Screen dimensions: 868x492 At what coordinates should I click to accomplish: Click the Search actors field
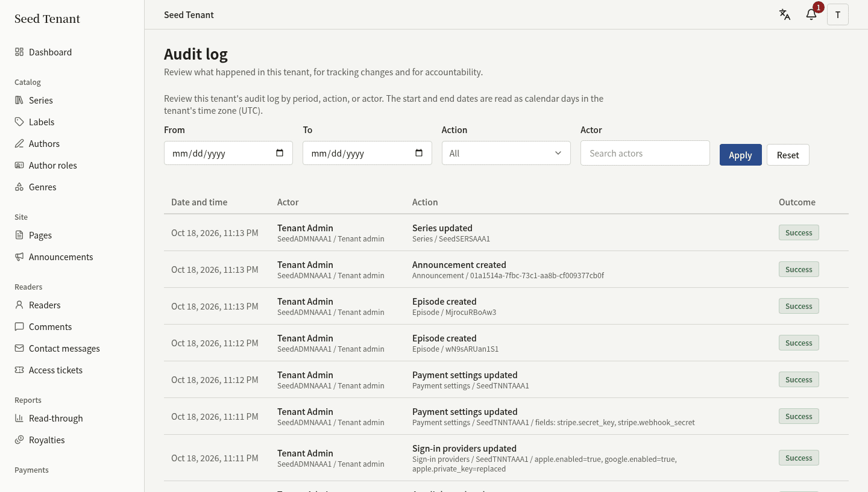click(x=645, y=153)
